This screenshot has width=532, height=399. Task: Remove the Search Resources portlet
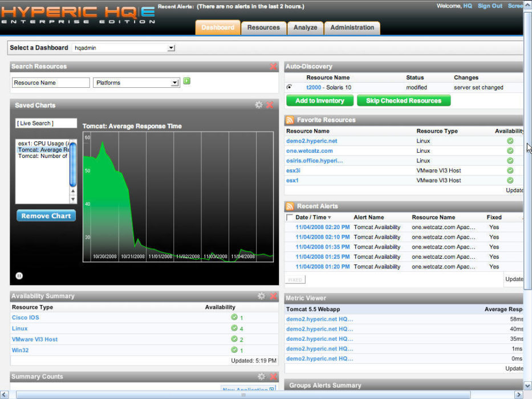(x=273, y=67)
